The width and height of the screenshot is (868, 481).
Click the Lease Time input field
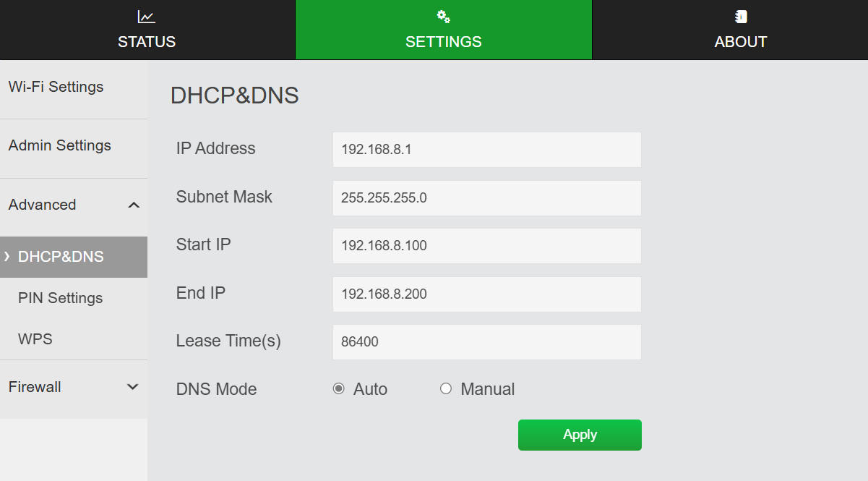click(486, 342)
